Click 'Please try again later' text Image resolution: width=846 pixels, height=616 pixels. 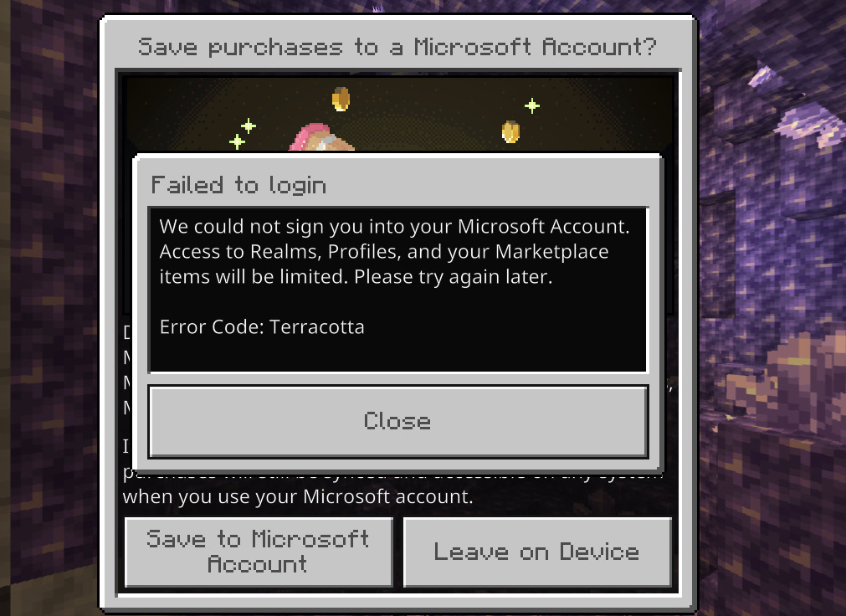454,276
